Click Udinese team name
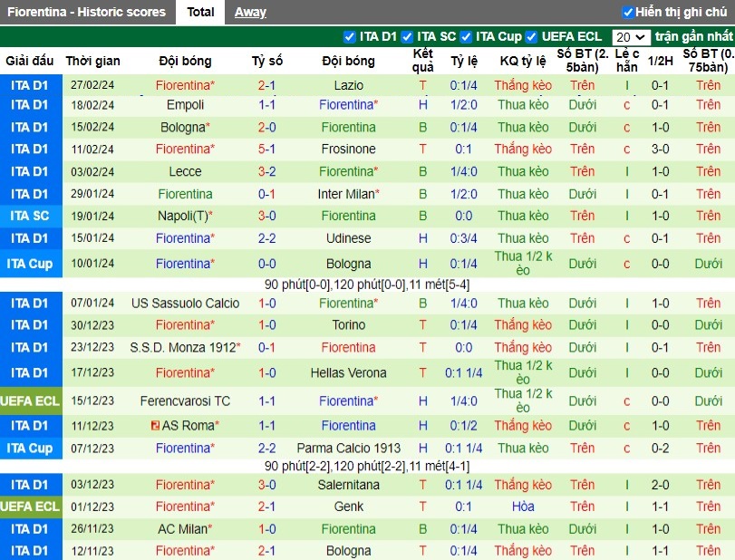 coord(349,238)
